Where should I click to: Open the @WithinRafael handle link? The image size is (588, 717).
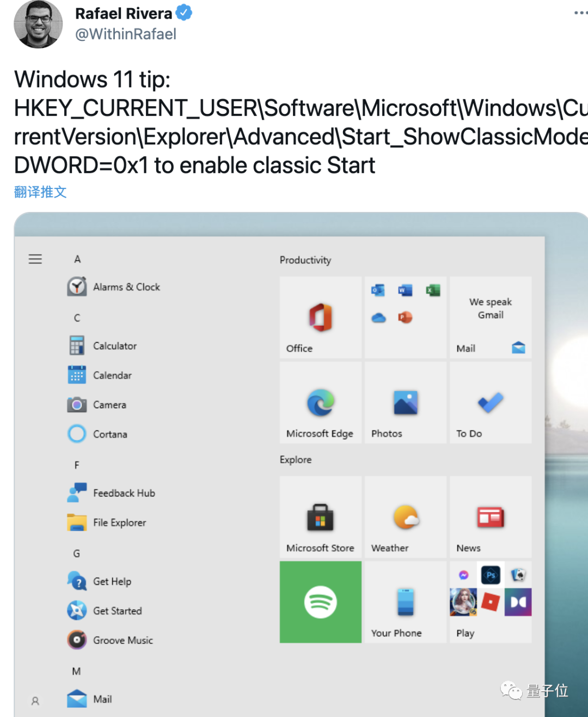pos(126,34)
